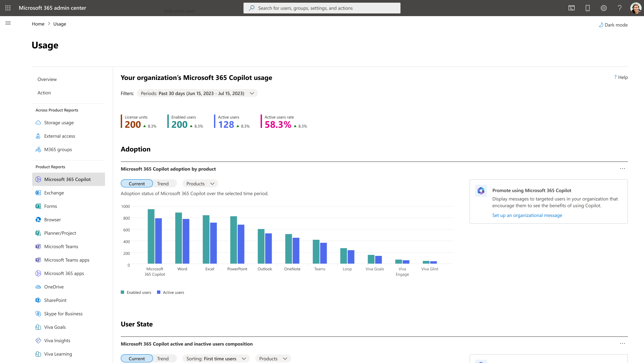The image size is (644, 363).
Task: Open the app launcher waffle icon
Action: (8, 8)
